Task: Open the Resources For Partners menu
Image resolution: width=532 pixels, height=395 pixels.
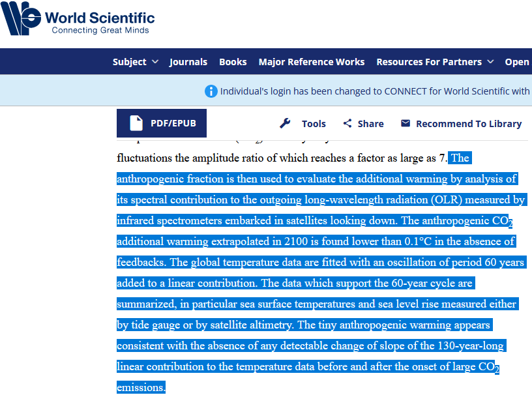Action: (435, 62)
